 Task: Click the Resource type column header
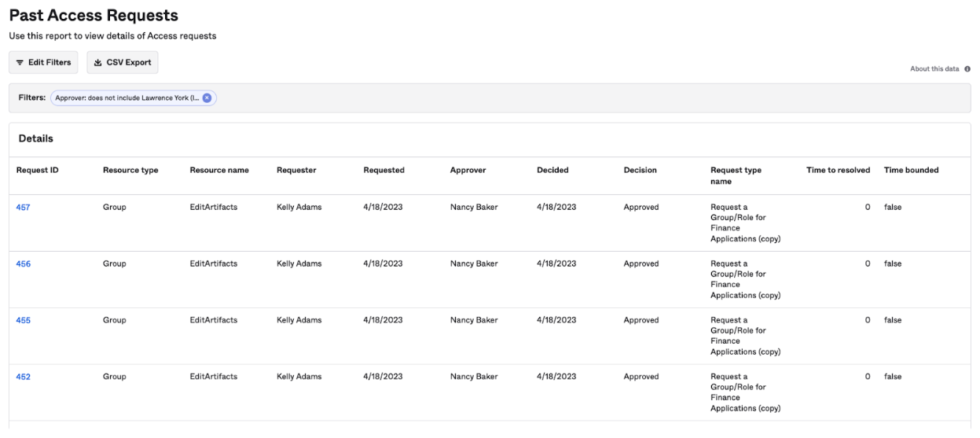click(x=130, y=171)
